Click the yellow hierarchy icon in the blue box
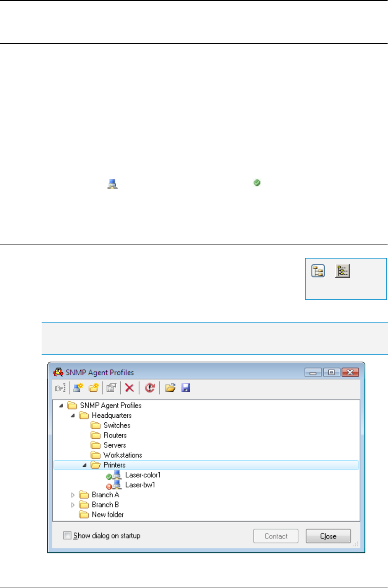 click(x=343, y=271)
